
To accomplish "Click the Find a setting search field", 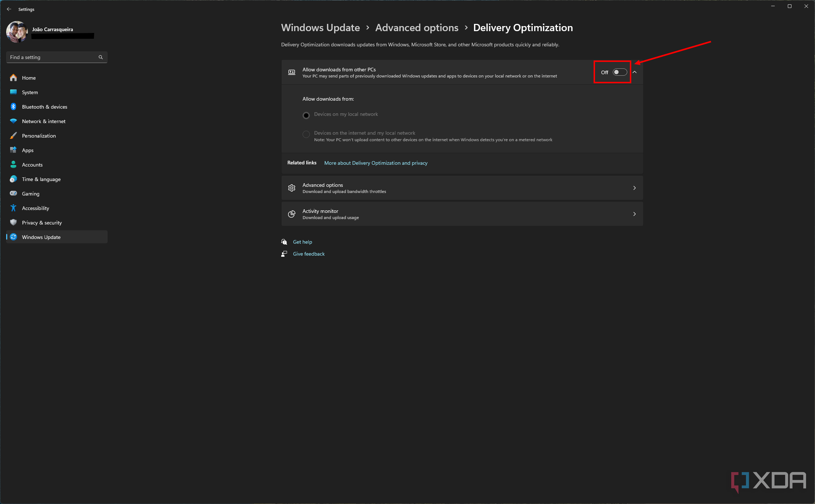I will pos(57,57).
